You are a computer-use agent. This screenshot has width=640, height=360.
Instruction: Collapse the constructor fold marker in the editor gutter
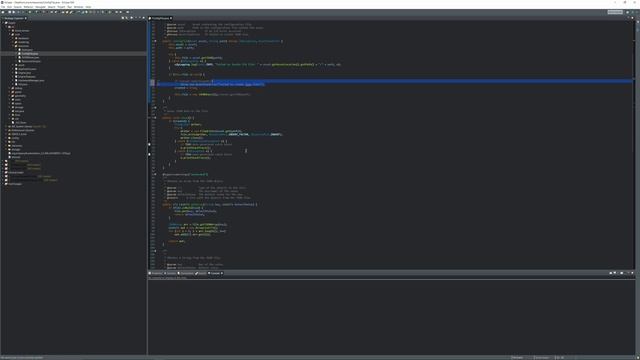tap(155, 41)
